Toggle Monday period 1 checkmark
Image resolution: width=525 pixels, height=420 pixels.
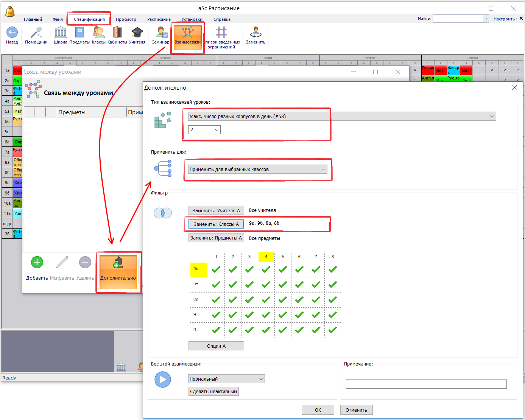tap(216, 269)
